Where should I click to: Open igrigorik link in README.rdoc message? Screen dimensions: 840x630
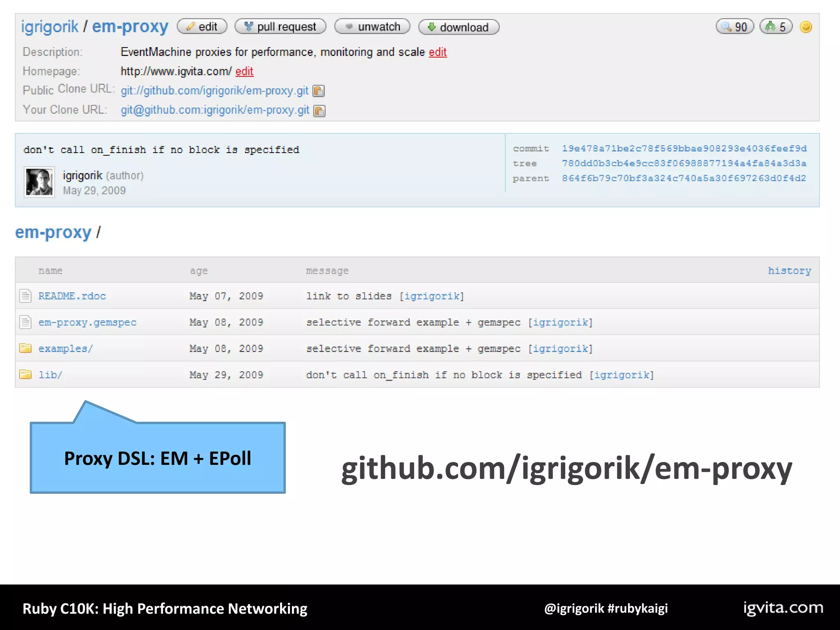(x=432, y=296)
